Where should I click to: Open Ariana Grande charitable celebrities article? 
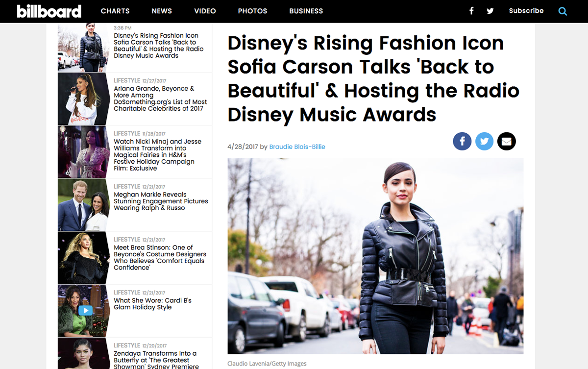pos(160,98)
